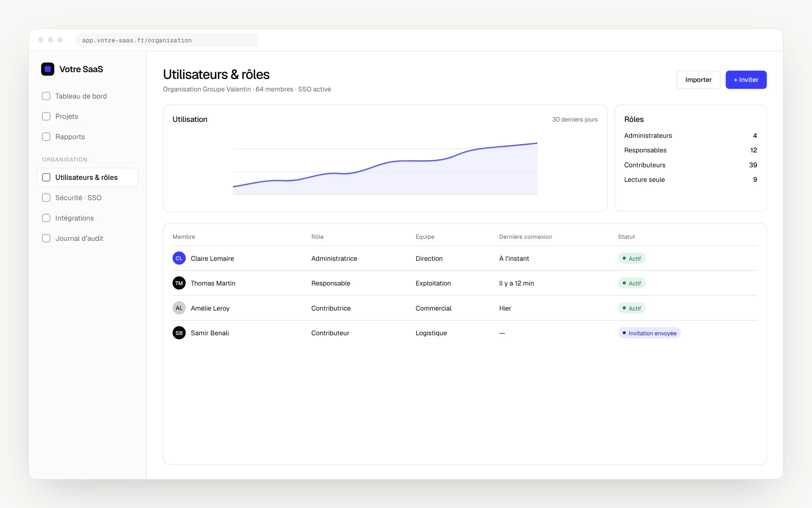Screen dimensions: 812x508
Task: Click the + Inviter button
Action: pos(746,80)
